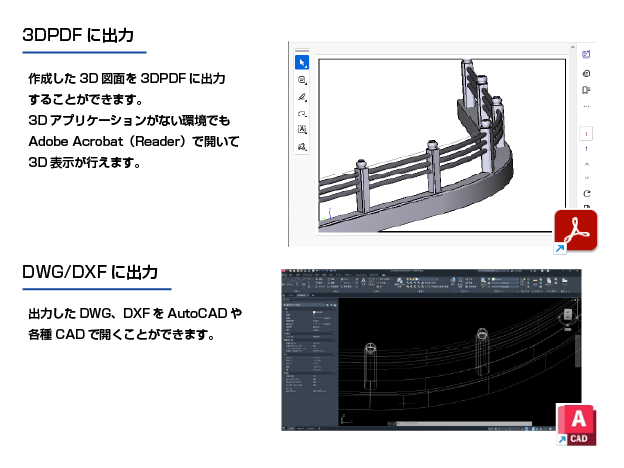Rotate the page using Acrobat's rotate icon
The image size is (624, 468).
(x=586, y=194)
